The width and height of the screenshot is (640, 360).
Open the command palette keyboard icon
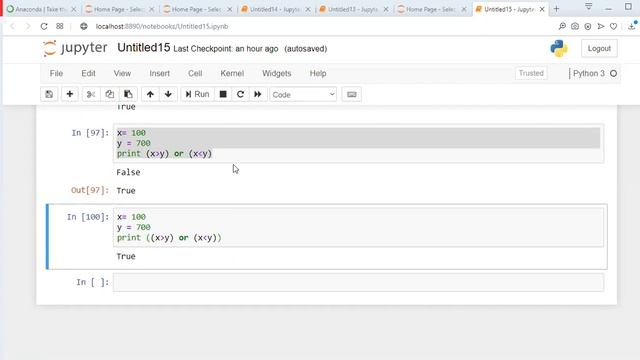[x=351, y=94]
